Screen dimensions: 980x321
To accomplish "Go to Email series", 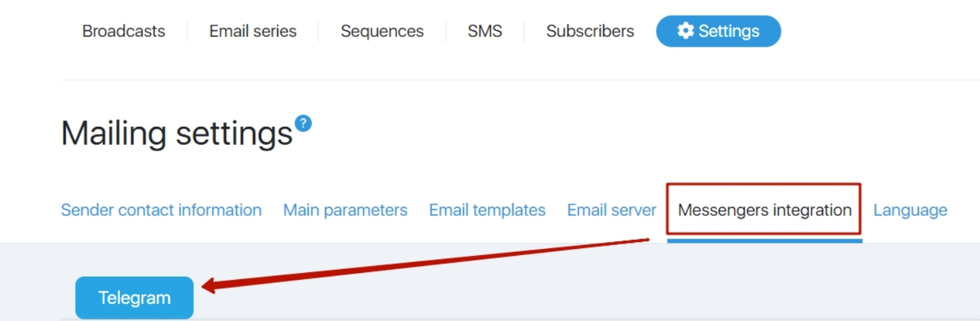I will click(x=253, y=32).
